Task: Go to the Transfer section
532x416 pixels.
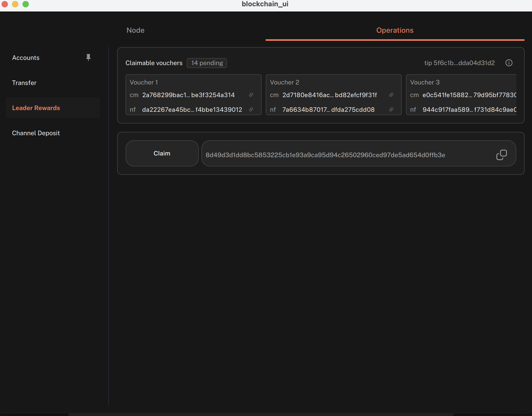Action: point(24,83)
